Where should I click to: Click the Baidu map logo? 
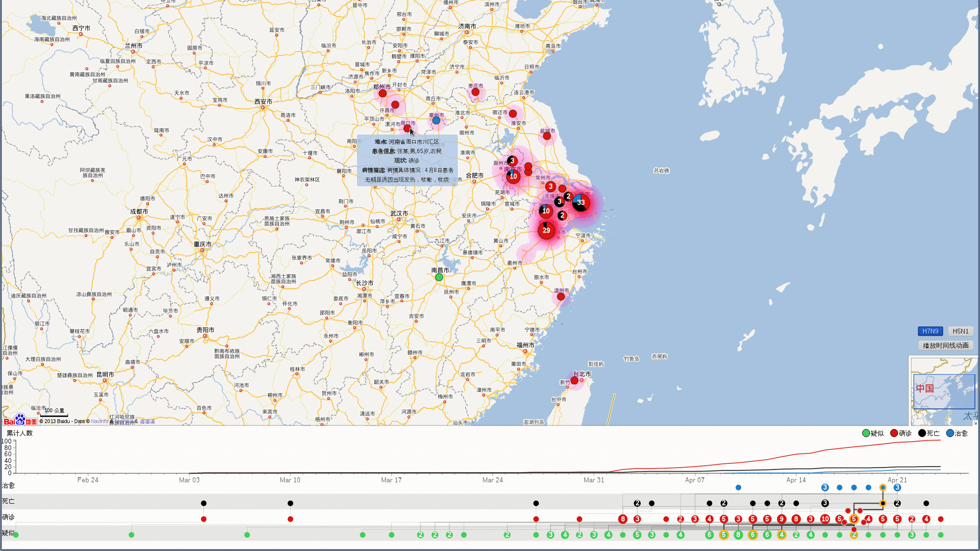click(20, 420)
